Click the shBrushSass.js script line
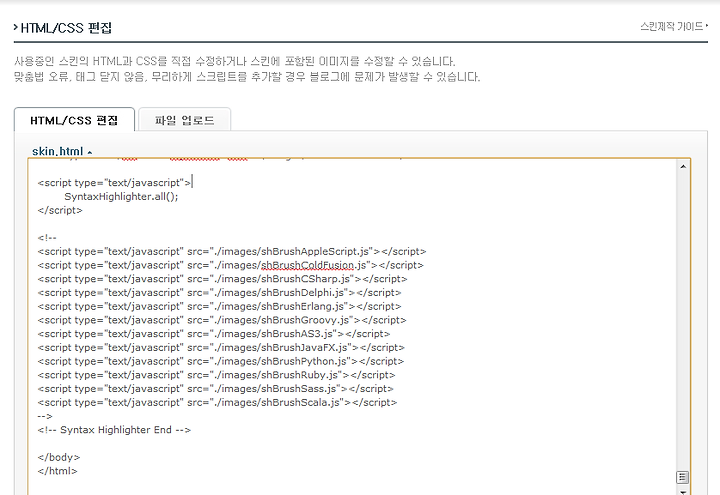 pos(215,389)
